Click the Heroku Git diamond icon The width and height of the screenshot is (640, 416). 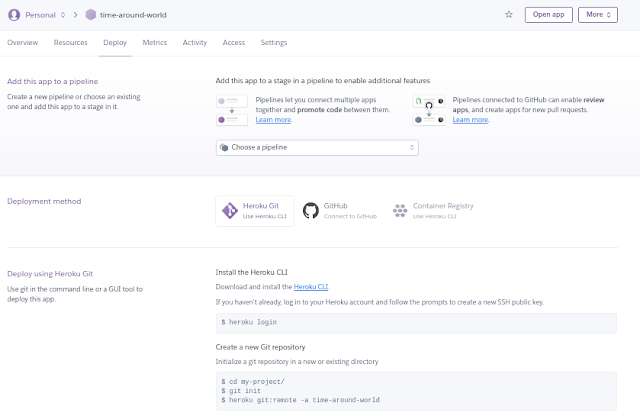pos(230,211)
